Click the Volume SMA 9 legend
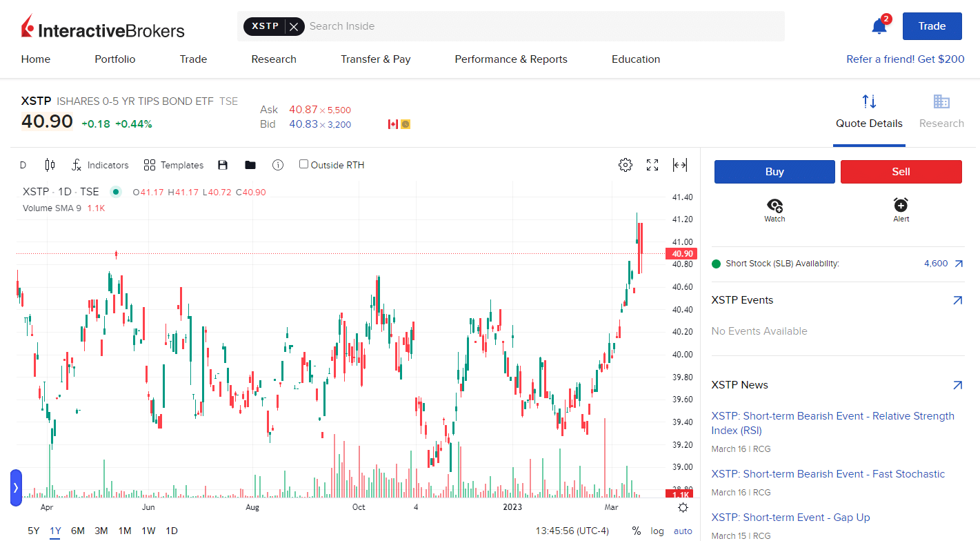Screen dimensions: 980x541 [63, 208]
